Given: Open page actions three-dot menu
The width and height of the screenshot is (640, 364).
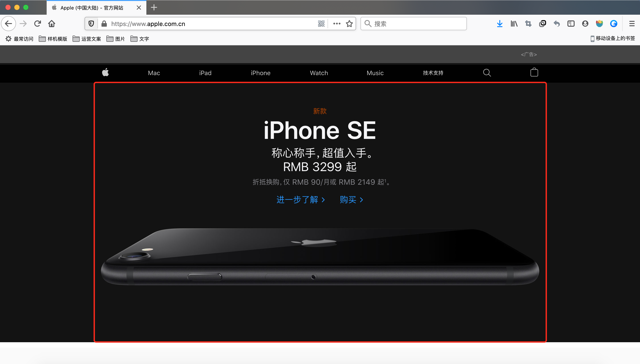Looking at the screenshot, I should pyautogui.click(x=337, y=24).
